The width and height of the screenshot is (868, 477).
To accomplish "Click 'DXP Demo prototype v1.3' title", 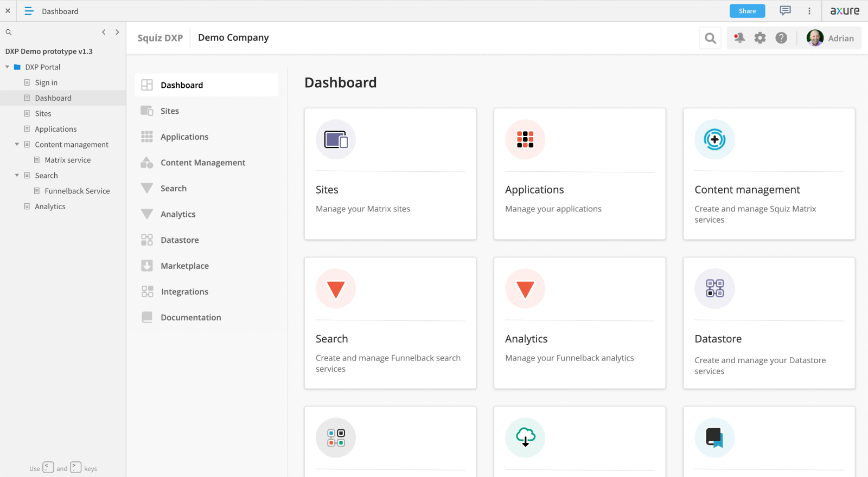I will 49,51.
